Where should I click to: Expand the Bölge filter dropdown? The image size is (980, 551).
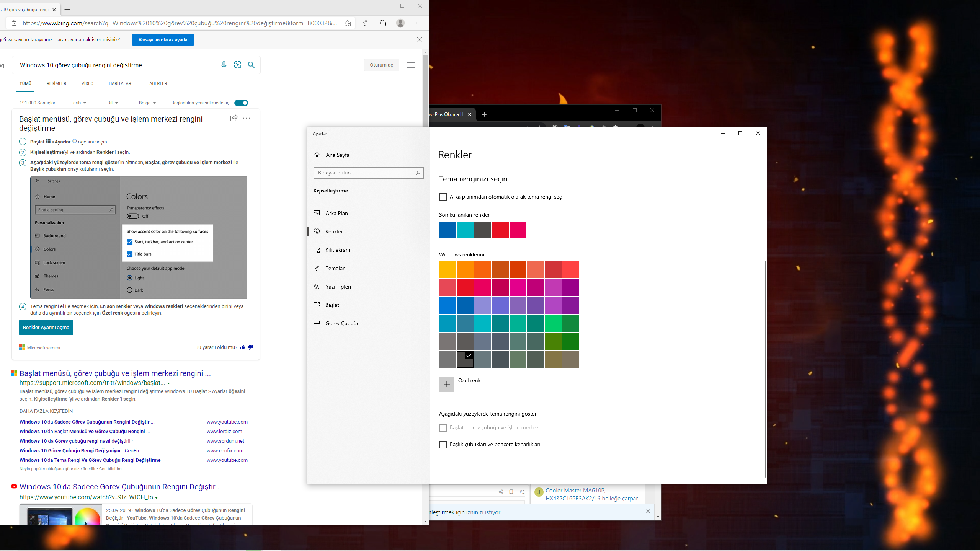[147, 103]
